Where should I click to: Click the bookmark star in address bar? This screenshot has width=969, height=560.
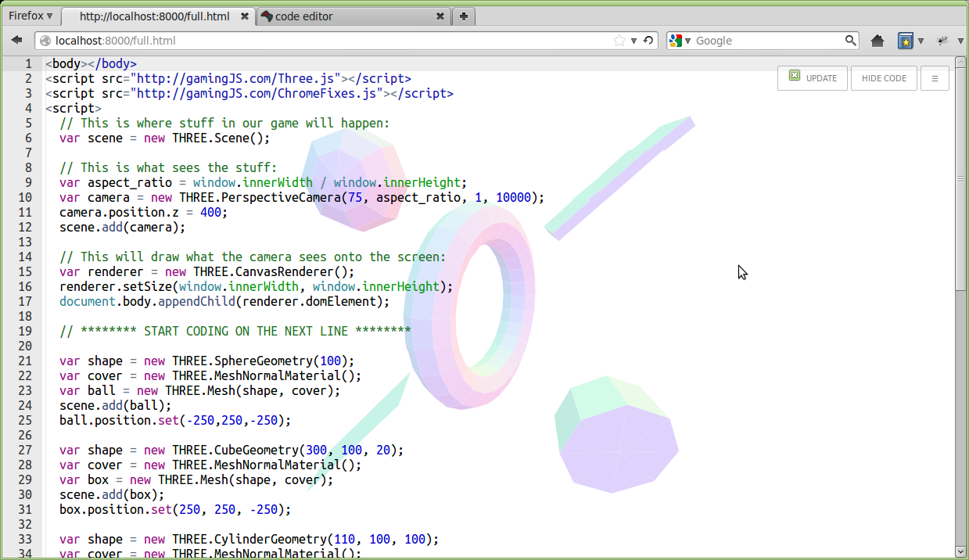click(x=619, y=41)
